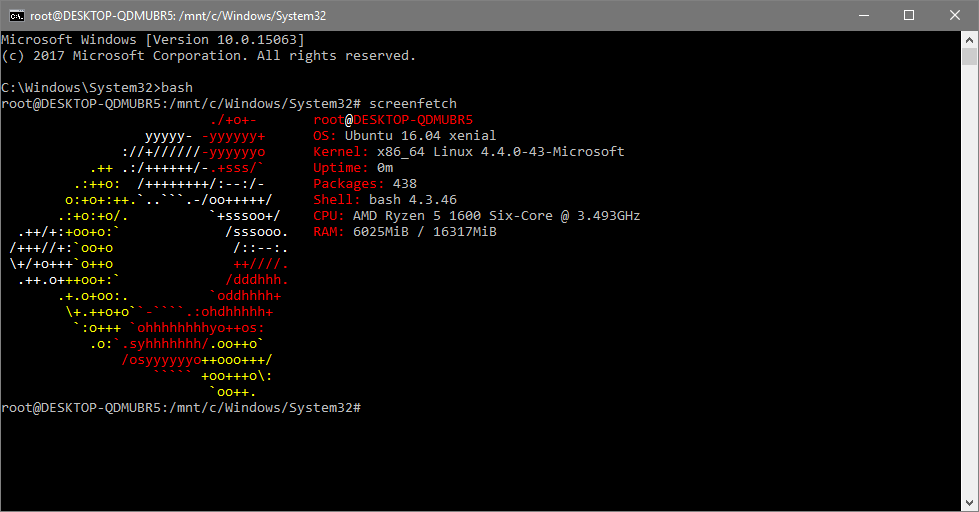Click the final bash prompt line
Viewport: 979px width, 512px height.
(x=181, y=408)
